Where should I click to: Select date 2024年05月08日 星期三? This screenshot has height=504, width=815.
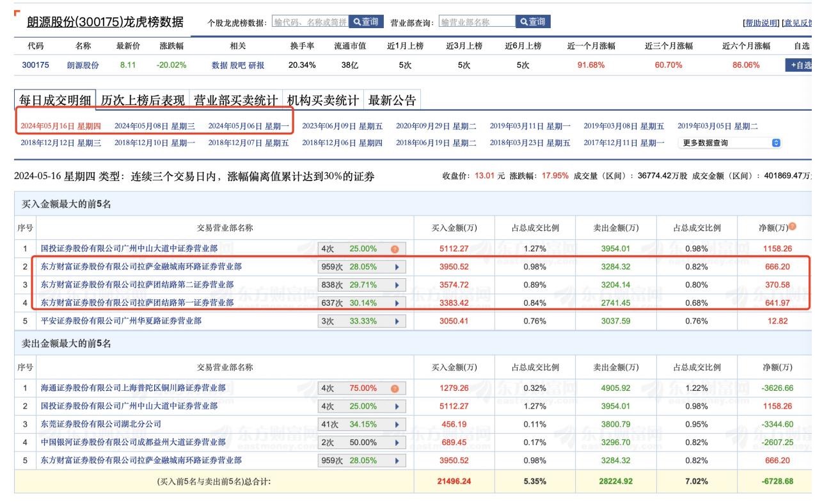click(155, 126)
